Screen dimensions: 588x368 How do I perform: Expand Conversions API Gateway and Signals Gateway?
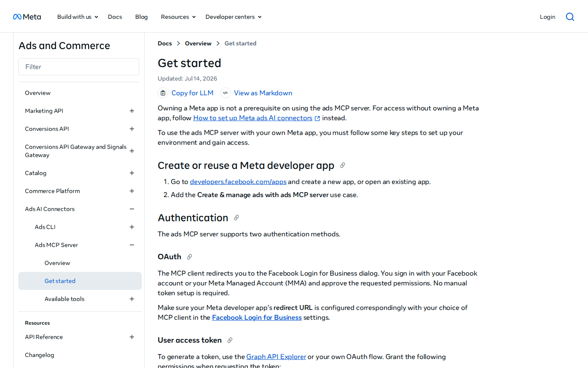pyautogui.click(x=132, y=151)
